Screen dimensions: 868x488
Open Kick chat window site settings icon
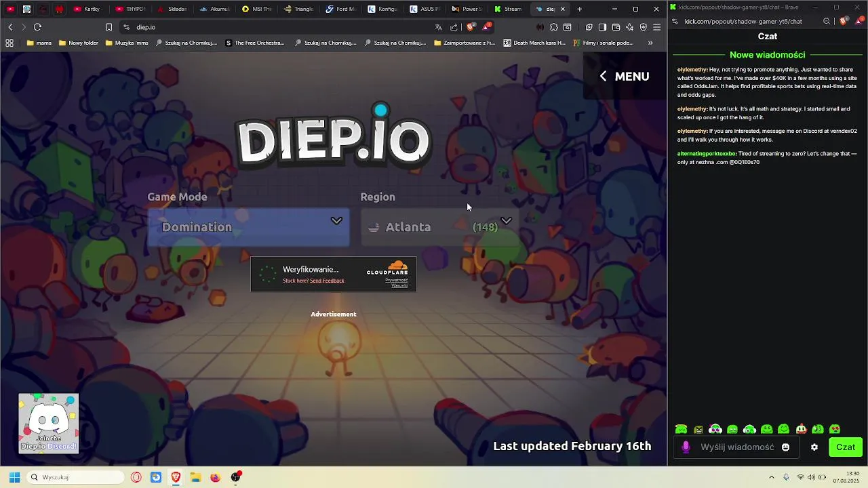[675, 21]
